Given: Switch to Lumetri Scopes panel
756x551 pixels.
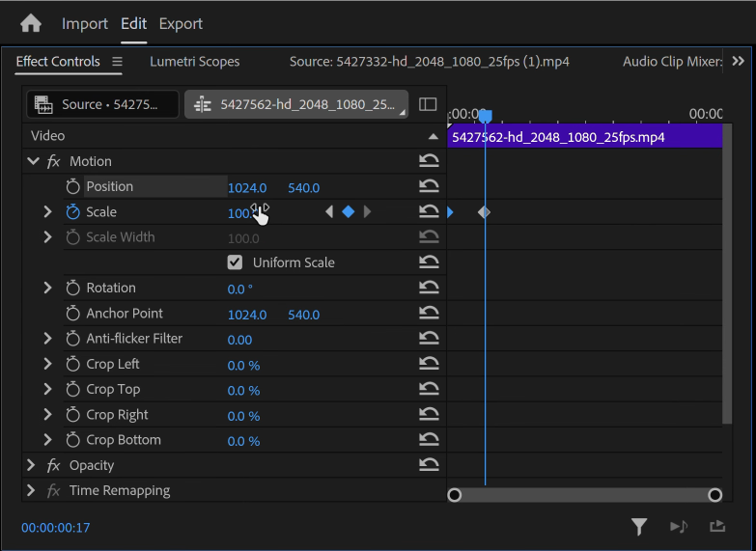Looking at the screenshot, I should click(195, 62).
